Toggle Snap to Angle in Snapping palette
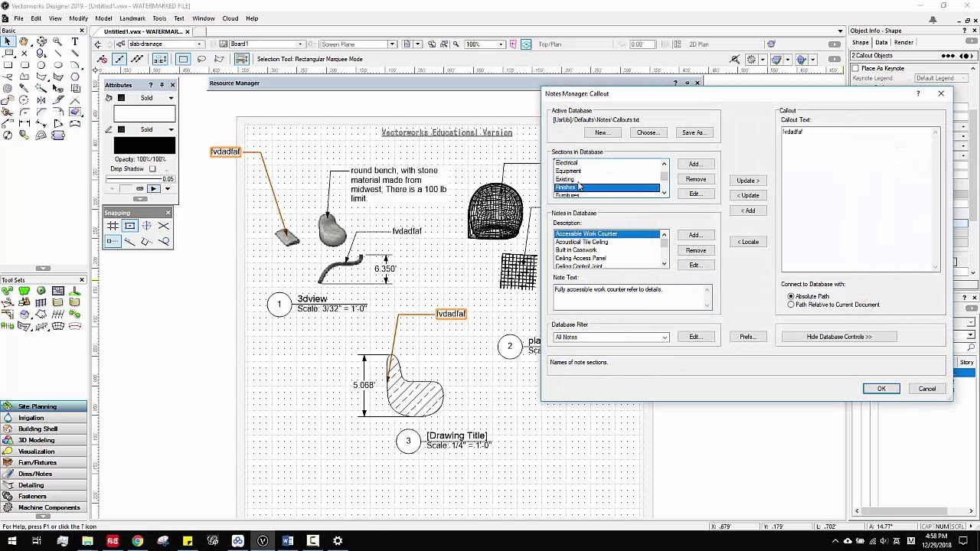The width and height of the screenshot is (980, 551). pos(146,226)
